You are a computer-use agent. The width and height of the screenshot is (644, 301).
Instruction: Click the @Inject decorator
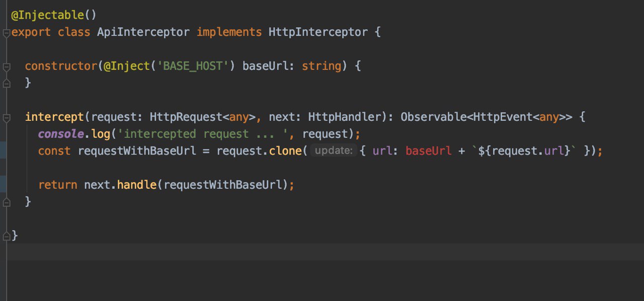coord(127,66)
